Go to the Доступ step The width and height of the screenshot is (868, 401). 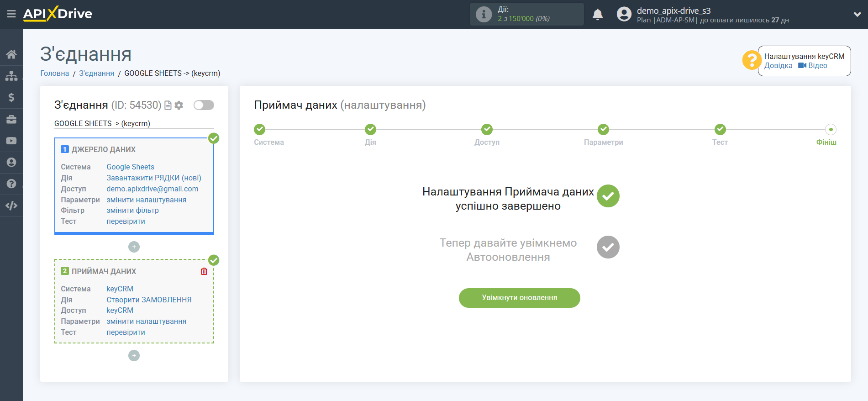(x=487, y=130)
